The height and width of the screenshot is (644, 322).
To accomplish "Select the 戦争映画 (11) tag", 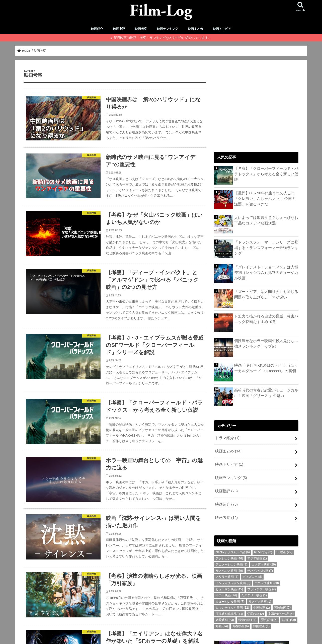I will pos(247,620).
